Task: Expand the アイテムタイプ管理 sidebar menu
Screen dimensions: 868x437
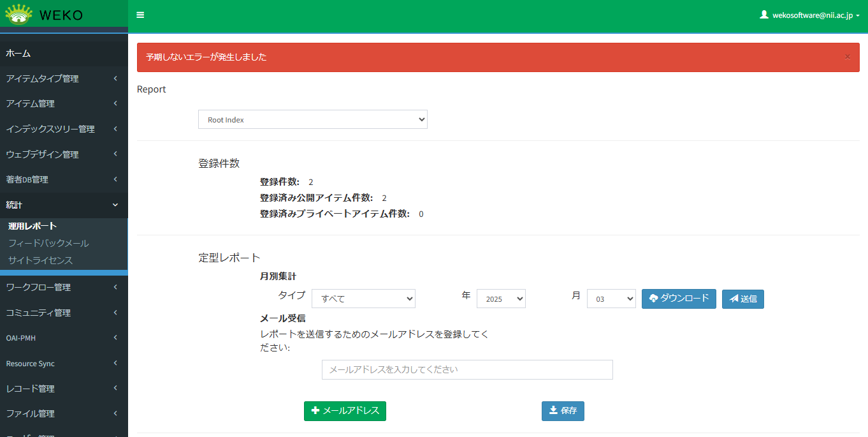Action: click(64, 78)
